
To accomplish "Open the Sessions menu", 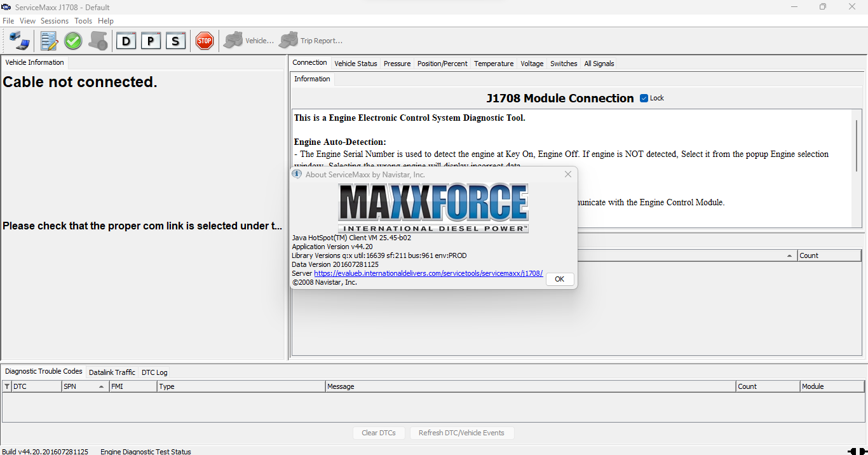I will click(x=55, y=21).
